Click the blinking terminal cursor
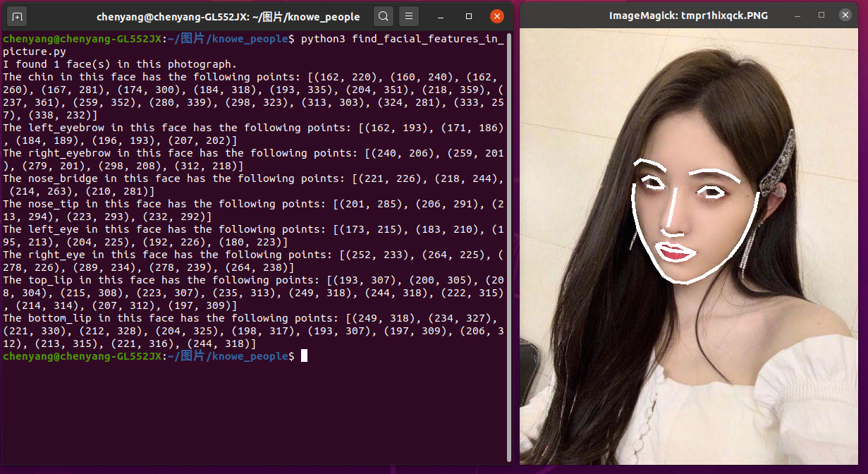Screen dimensions: 868x474 pos(305,356)
